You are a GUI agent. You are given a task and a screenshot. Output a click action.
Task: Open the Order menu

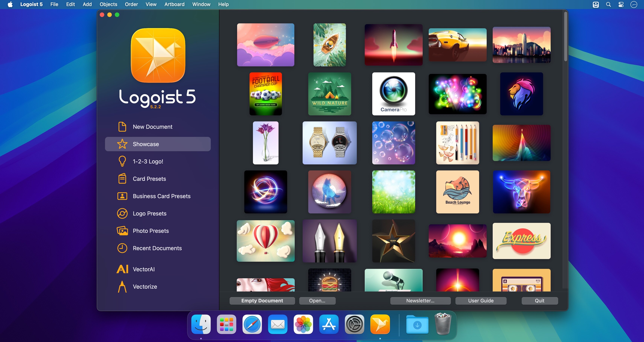[131, 4]
